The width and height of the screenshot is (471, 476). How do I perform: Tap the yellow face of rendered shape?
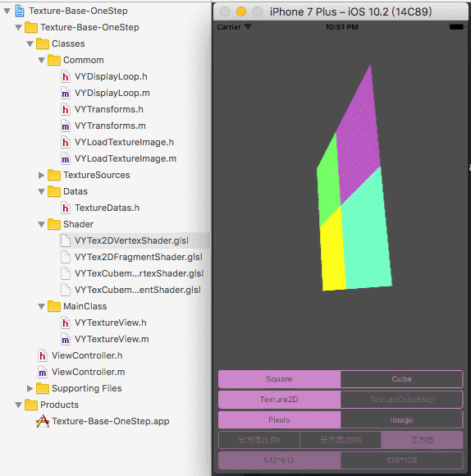coord(333,252)
